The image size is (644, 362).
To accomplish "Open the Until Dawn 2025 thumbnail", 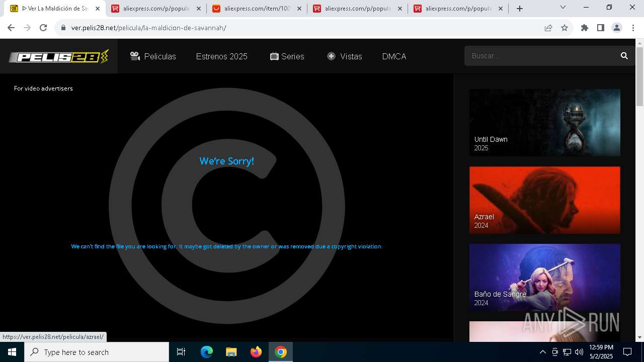I will (545, 123).
